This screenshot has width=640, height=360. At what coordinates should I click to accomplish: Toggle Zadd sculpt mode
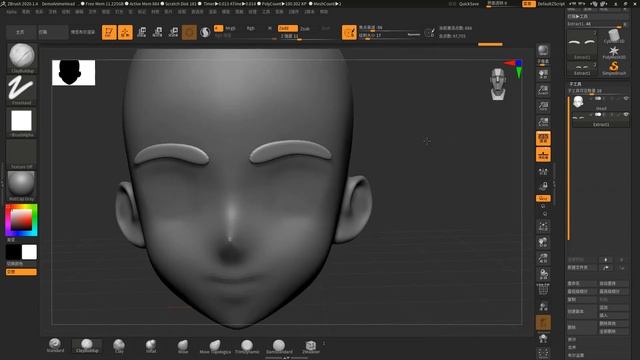click(x=288, y=28)
